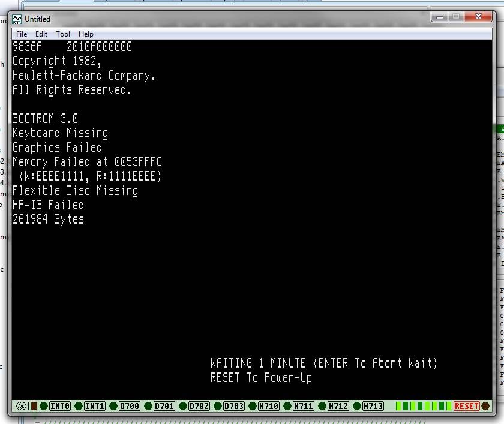The height and width of the screenshot is (424, 504).
Task: Click the H712 hard disk label
Action: [338, 406]
